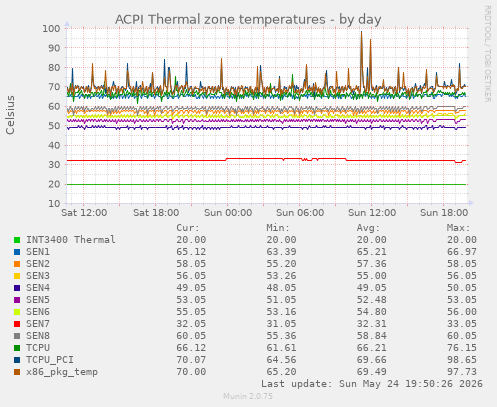Screen dimensions: 497x407
Task: Click the graph title 'ACPI Thermal zone temperatures - by day'
Action: coord(248,20)
